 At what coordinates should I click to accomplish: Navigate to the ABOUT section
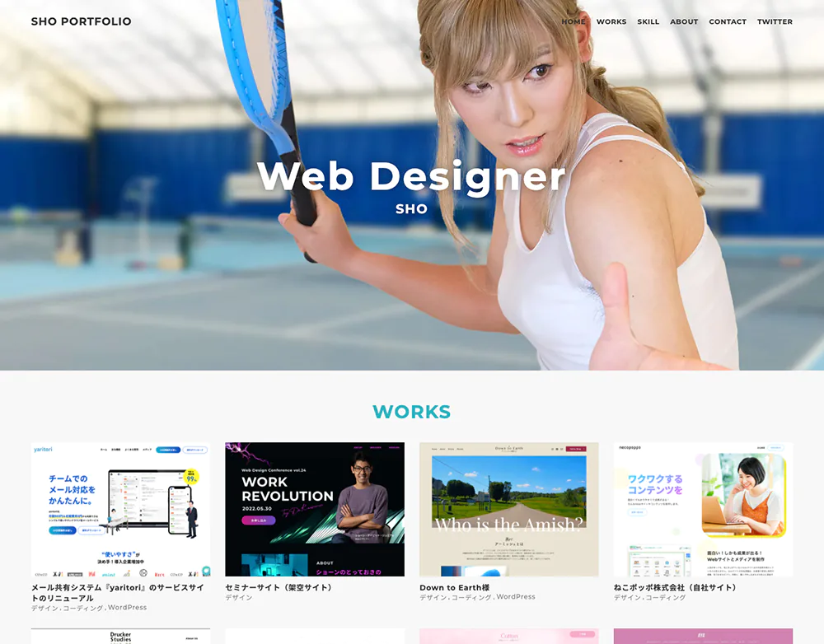coord(684,22)
